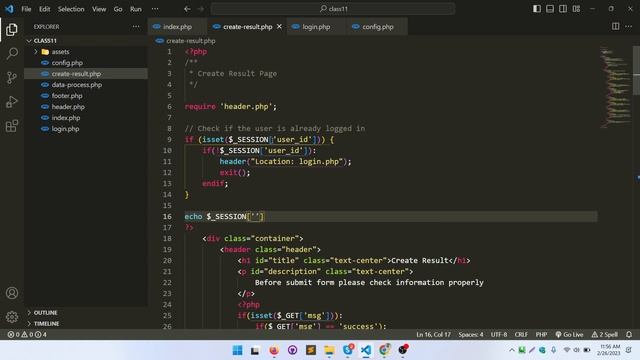Click the class11 command center search box
The width and height of the screenshot is (640, 360).
(x=333, y=9)
